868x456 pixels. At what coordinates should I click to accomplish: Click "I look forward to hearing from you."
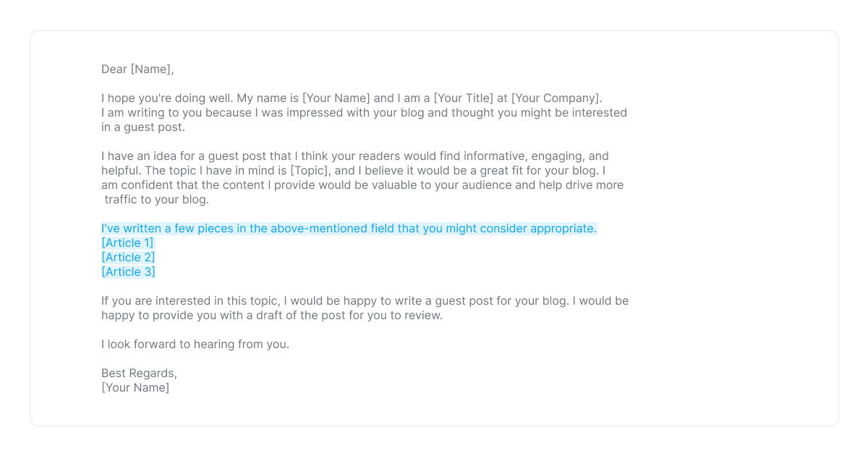tap(195, 345)
